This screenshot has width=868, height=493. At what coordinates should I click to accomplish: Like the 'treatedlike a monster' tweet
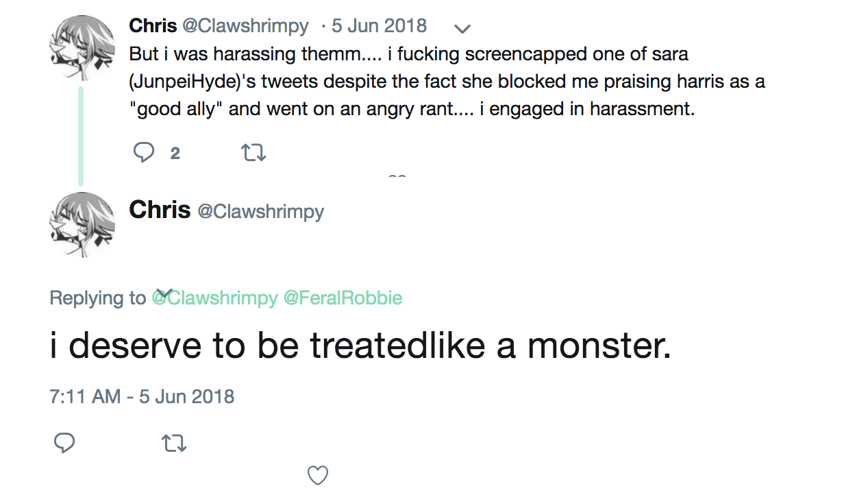tap(317, 474)
